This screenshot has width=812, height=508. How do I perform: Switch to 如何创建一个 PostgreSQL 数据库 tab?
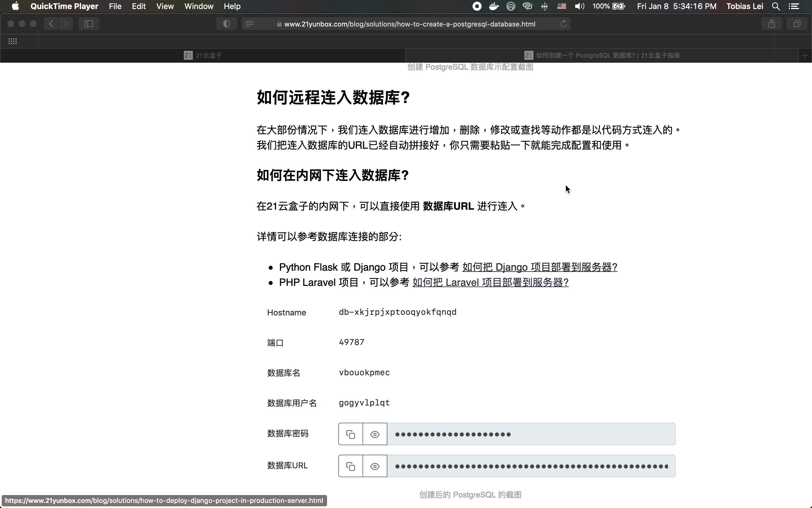[x=602, y=55]
